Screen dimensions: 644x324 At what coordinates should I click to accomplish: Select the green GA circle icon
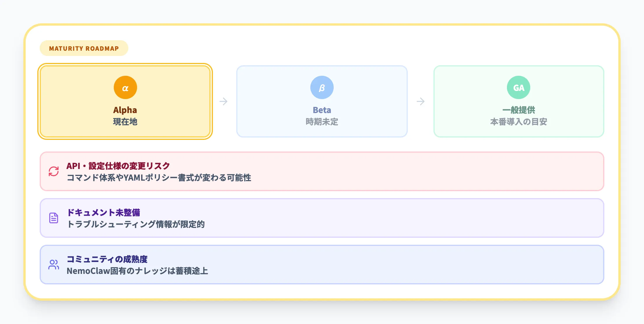pos(518,87)
